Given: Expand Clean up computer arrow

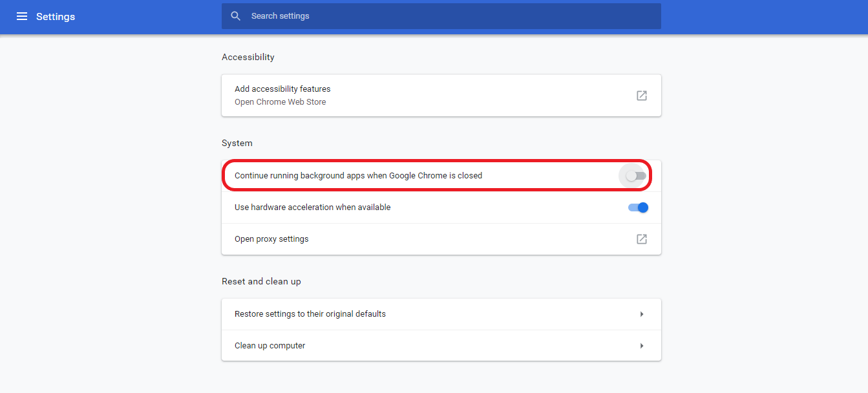Looking at the screenshot, I should (642, 346).
